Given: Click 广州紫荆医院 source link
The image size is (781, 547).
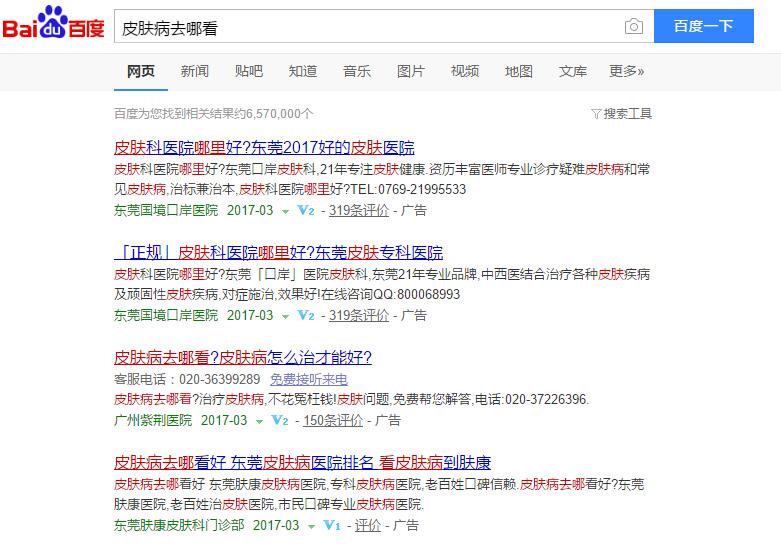Looking at the screenshot, I should pos(153,420).
